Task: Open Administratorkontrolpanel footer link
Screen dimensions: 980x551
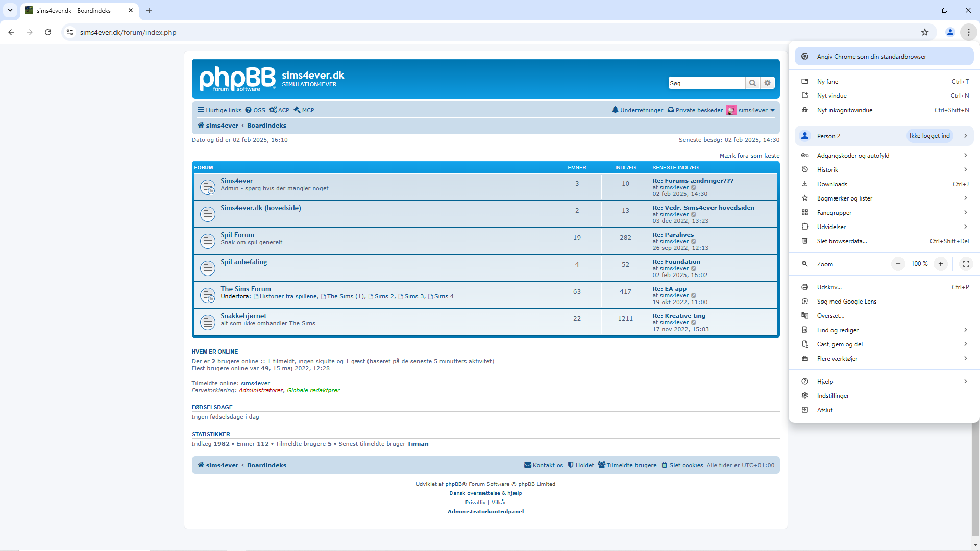Action: [485, 511]
